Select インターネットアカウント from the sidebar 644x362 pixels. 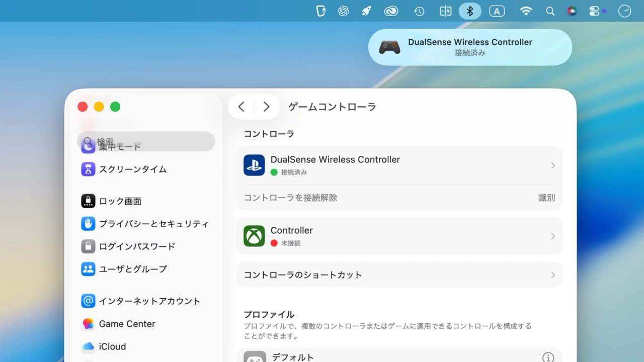[x=148, y=301]
